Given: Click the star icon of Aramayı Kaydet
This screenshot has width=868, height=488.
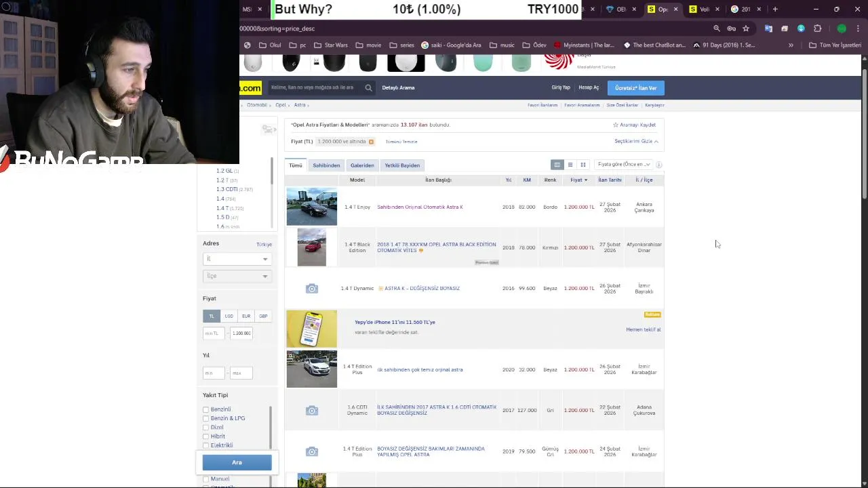Looking at the screenshot, I should [x=615, y=125].
